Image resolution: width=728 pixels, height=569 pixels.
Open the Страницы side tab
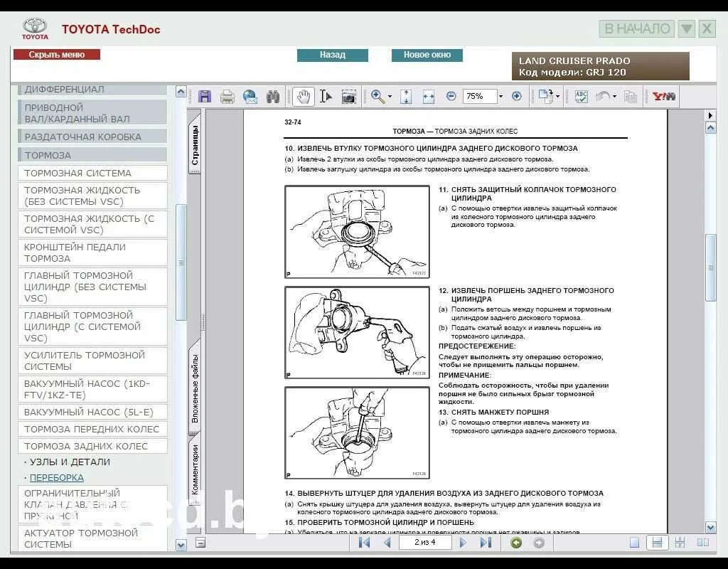[195, 144]
